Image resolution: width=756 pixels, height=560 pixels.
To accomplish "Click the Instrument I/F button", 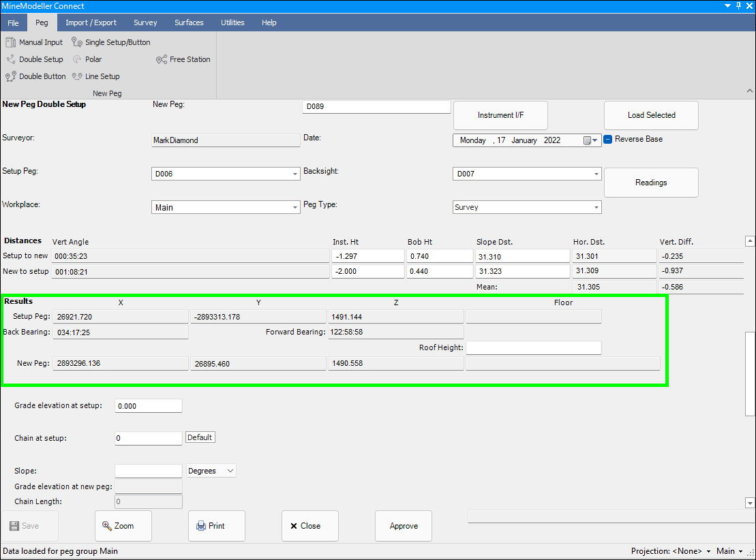I will [x=500, y=115].
